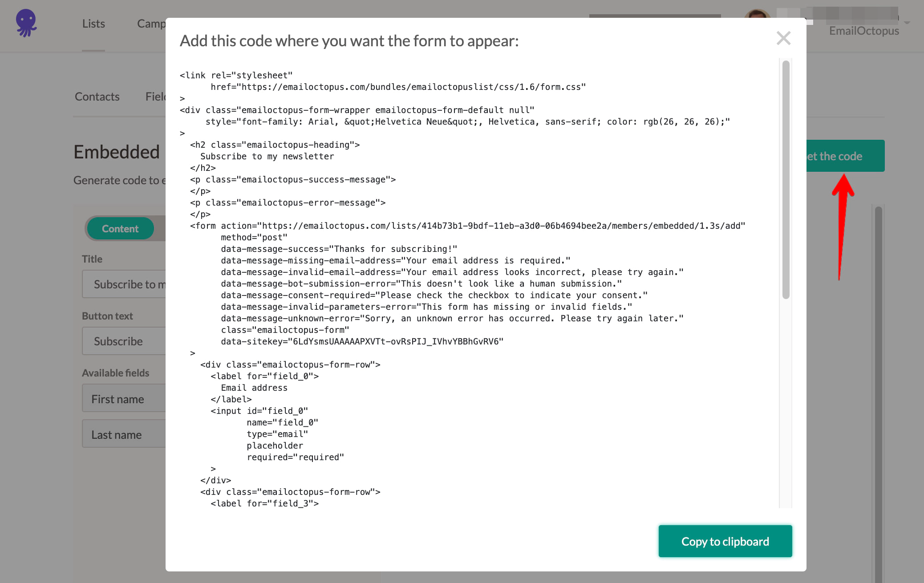The height and width of the screenshot is (583, 924).
Task: Open the Lists navigation menu
Action: point(93,24)
